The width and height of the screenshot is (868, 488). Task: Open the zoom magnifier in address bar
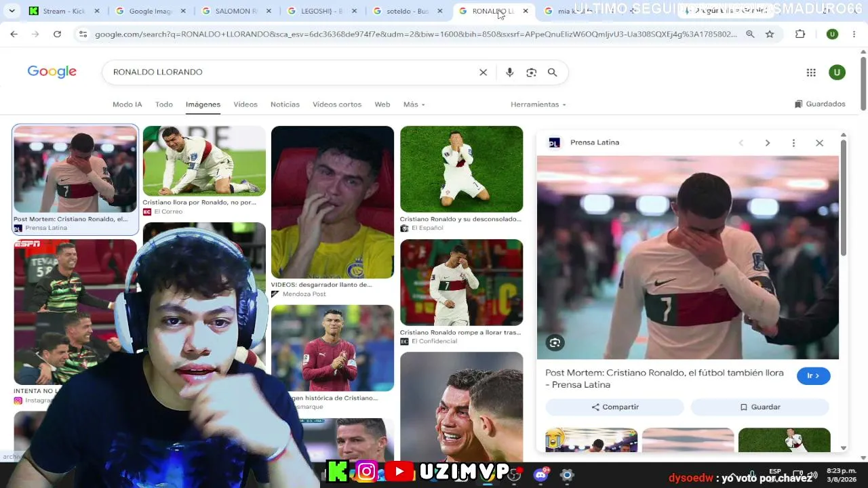[x=750, y=34]
